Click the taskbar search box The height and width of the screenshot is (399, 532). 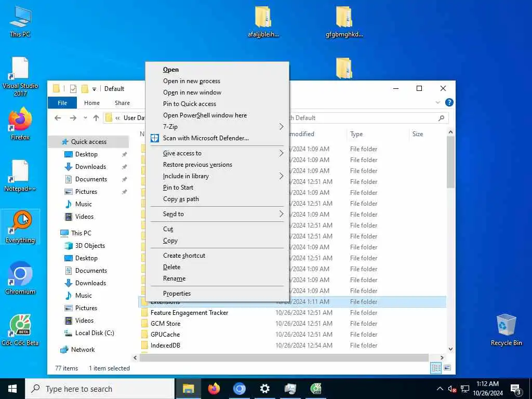100,389
